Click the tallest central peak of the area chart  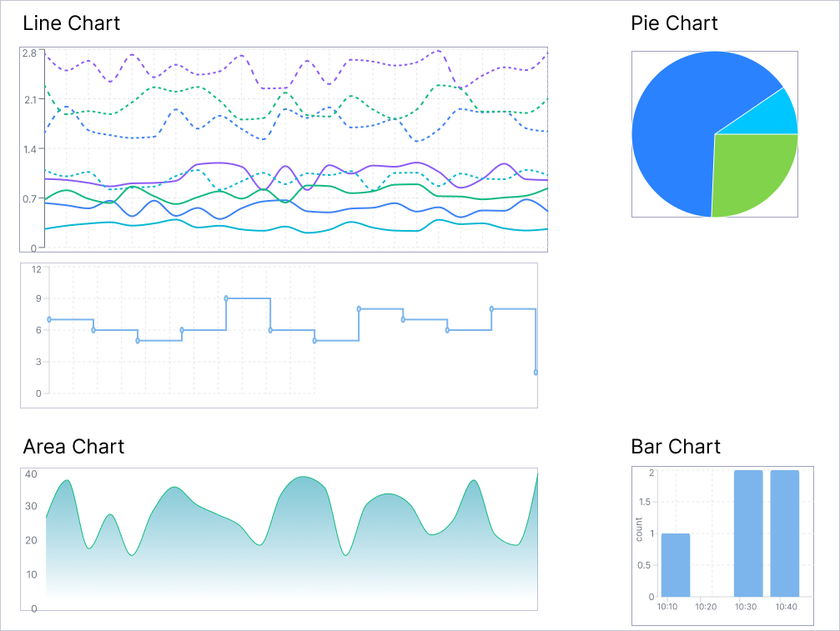click(303, 476)
